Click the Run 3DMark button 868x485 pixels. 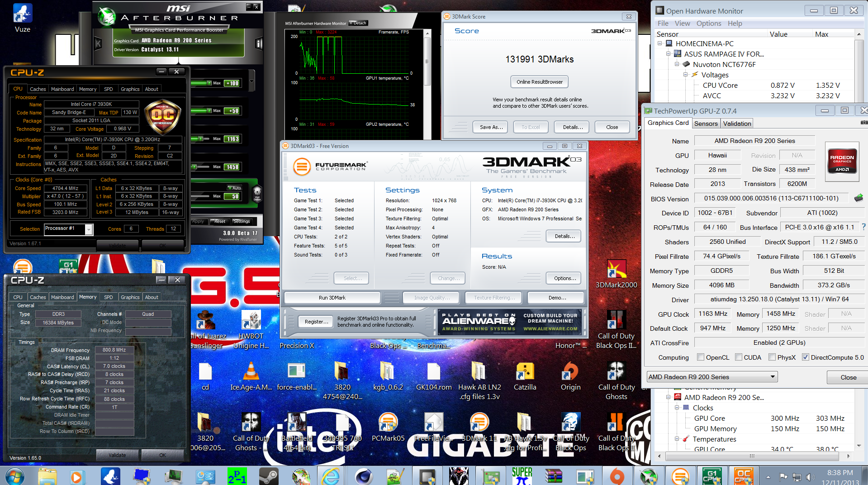332,298
